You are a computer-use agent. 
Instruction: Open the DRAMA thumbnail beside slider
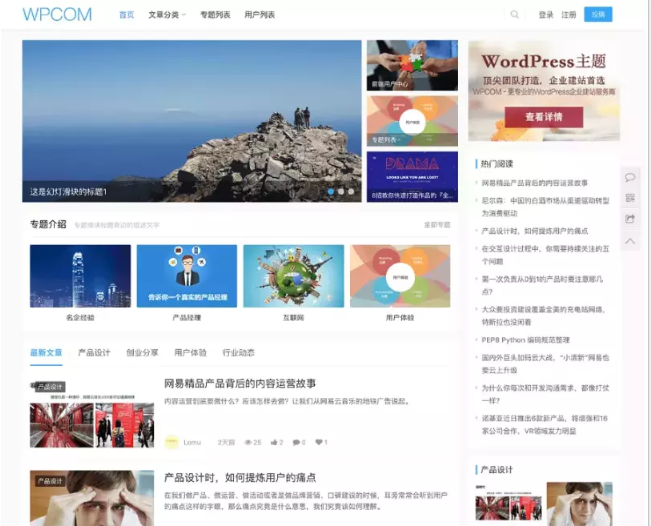pyautogui.click(x=412, y=177)
